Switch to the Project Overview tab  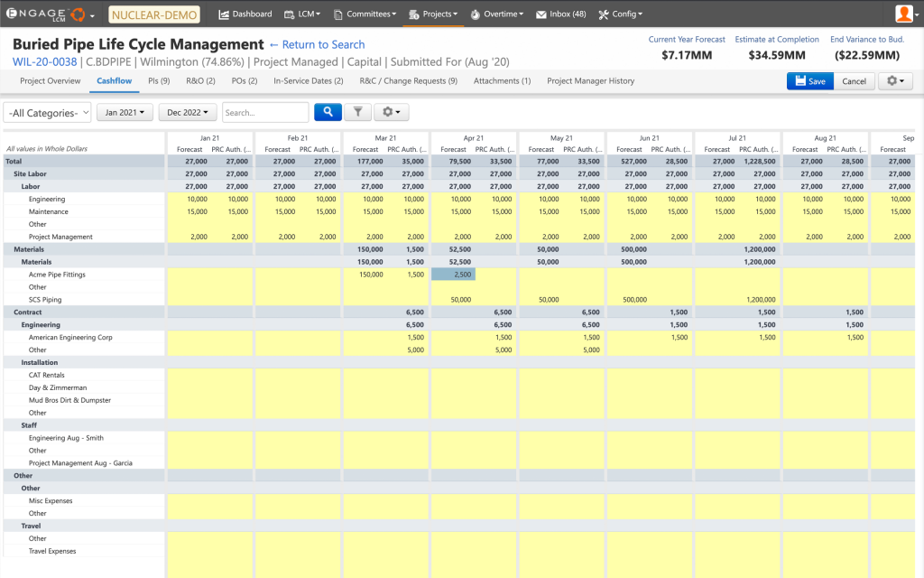pyautogui.click(x=51, y=81)
